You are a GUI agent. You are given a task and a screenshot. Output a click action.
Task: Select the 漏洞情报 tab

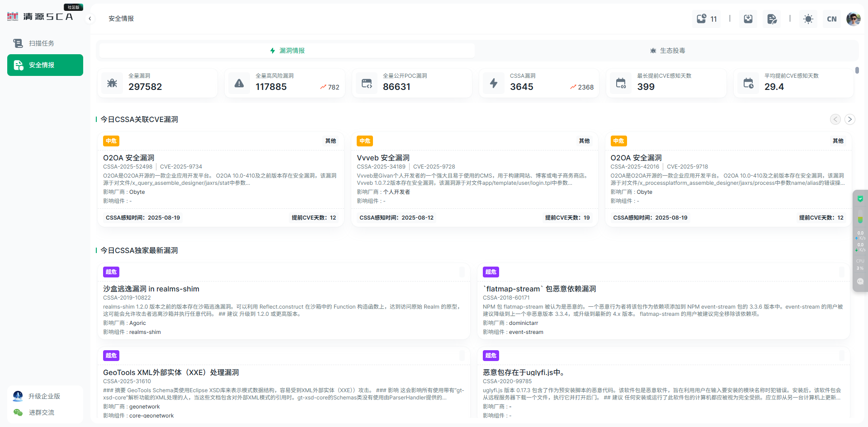(x=288, y=51)
